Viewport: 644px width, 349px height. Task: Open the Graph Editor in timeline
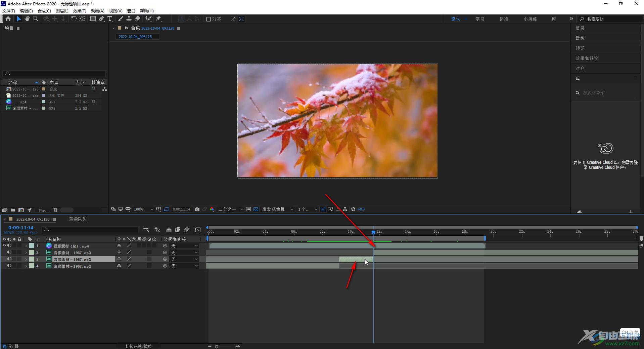(198, 230)
